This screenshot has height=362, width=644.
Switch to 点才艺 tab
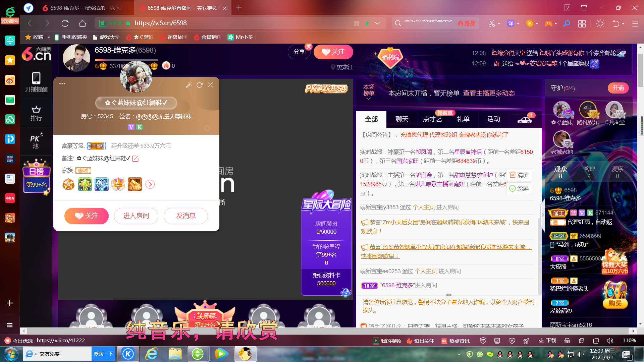pos(432,119)
